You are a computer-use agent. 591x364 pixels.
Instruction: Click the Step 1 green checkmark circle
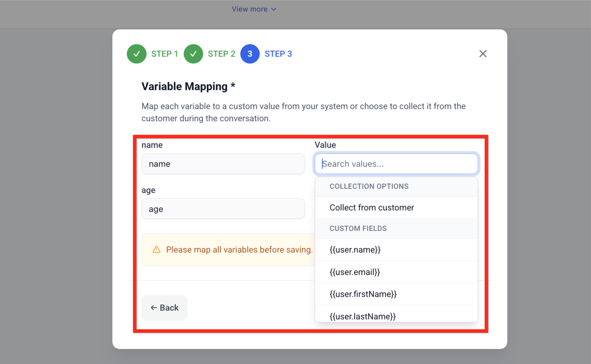coord(136,54)
